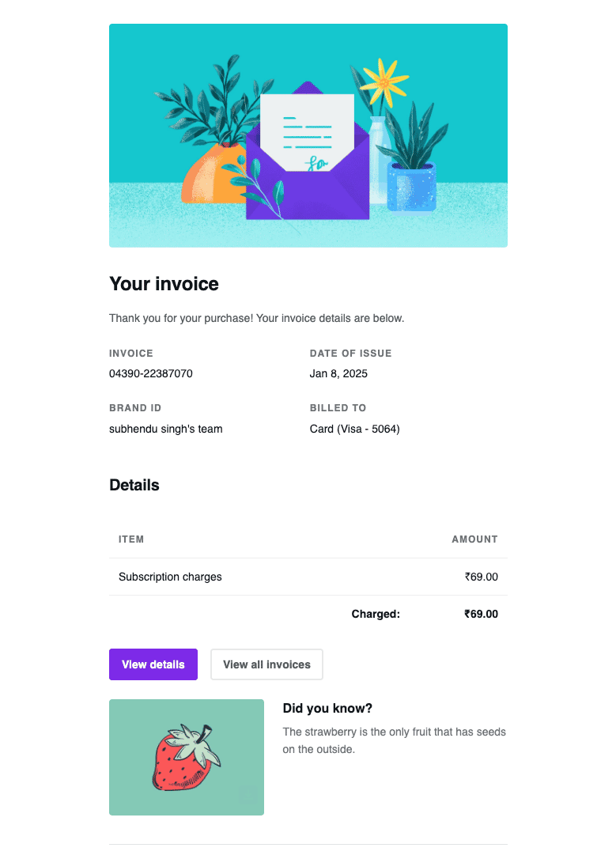Select the Subscription charges line item
This screenshot has width=616, height=859.
[170, 577]
